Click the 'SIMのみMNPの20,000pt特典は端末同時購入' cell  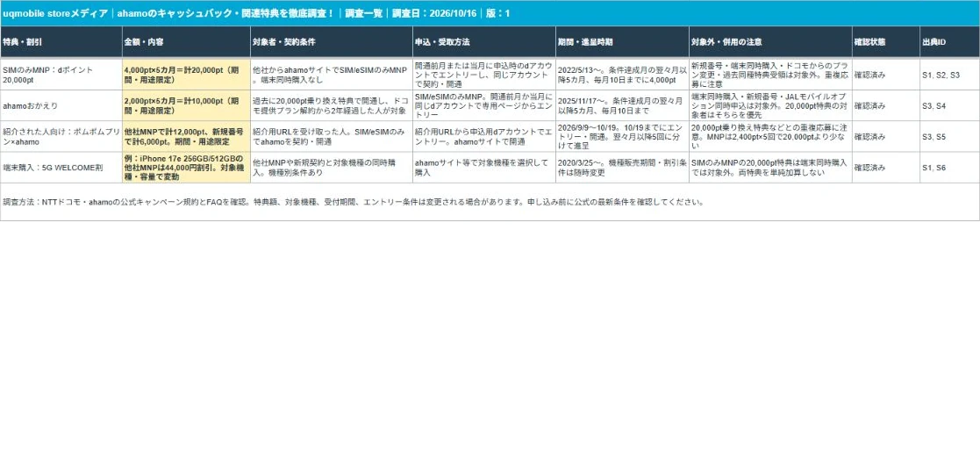coord(770,167)
